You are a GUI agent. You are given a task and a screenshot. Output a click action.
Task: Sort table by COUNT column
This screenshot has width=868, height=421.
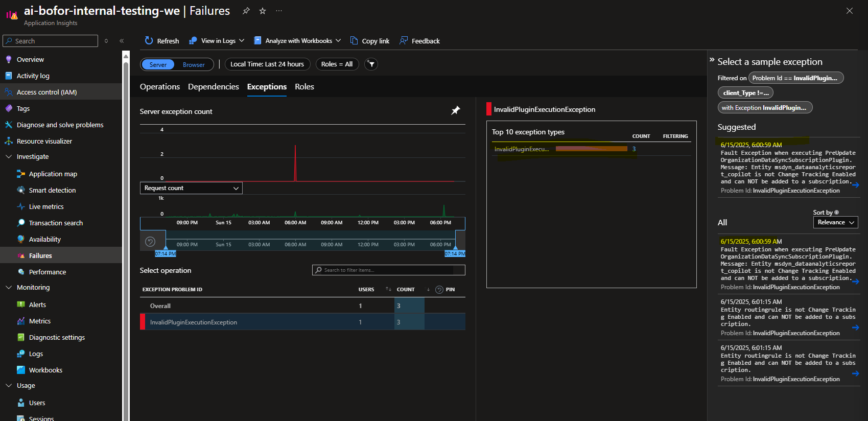click(x=406, y=289)
